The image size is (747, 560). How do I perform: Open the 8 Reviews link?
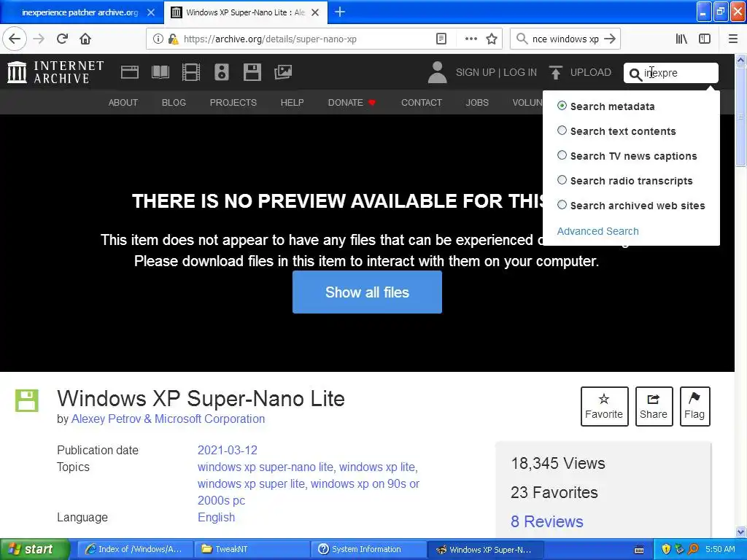(x=547, y=521)
